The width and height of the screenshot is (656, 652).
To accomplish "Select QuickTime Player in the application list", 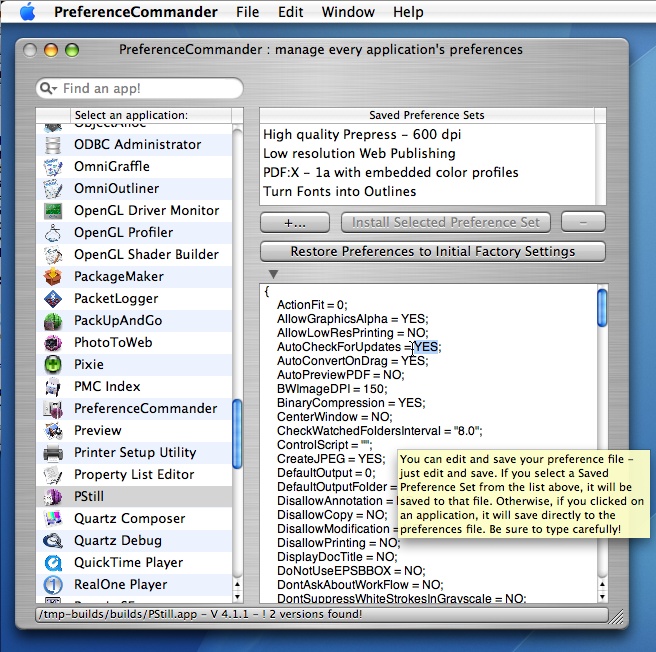I will coord(134,562).
